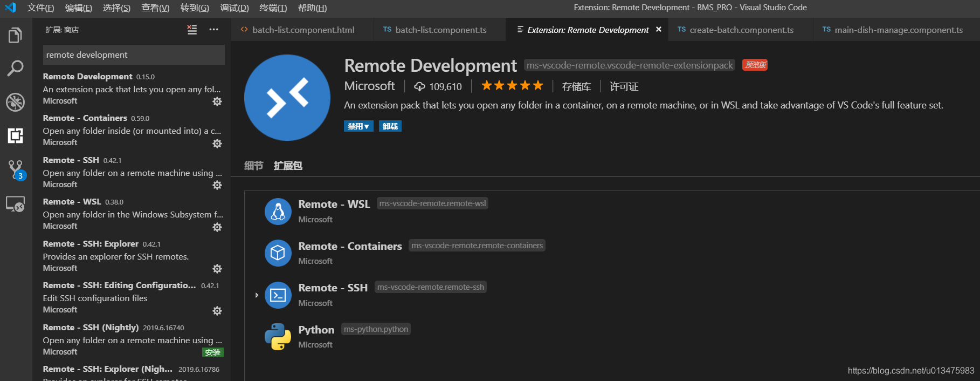
Task: Click the ms-vscode-remote.remote-ssh identifier label
Action: [x=431, y=287]
